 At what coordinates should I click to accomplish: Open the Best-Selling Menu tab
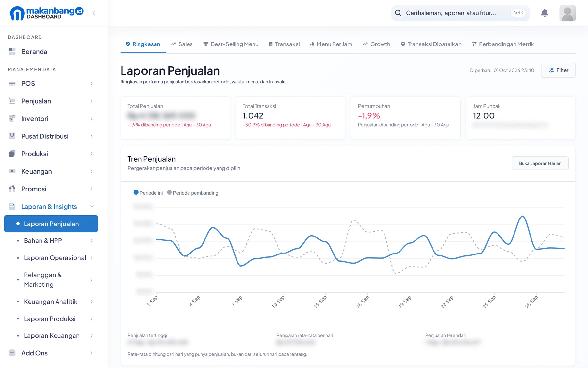pos(231,44)
